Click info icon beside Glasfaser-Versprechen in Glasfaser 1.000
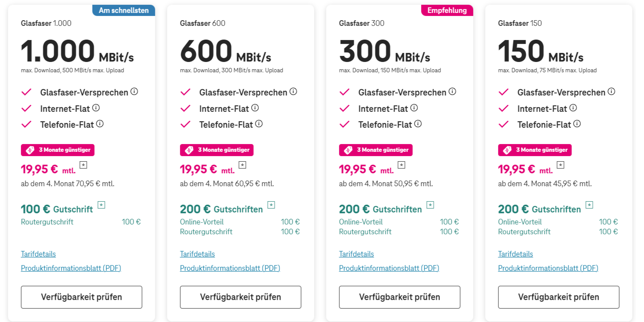This screenshot has height=322, width=644. click(134, 92)
